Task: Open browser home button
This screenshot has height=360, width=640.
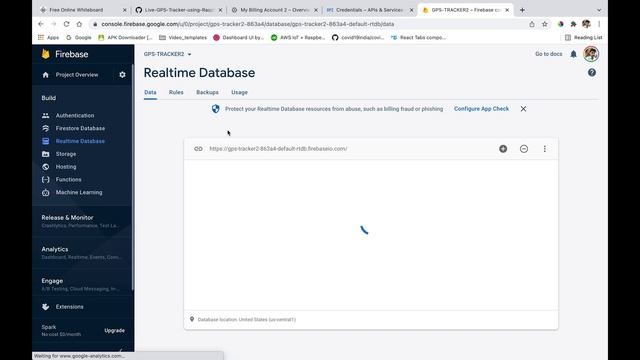Action: point(79,24)
